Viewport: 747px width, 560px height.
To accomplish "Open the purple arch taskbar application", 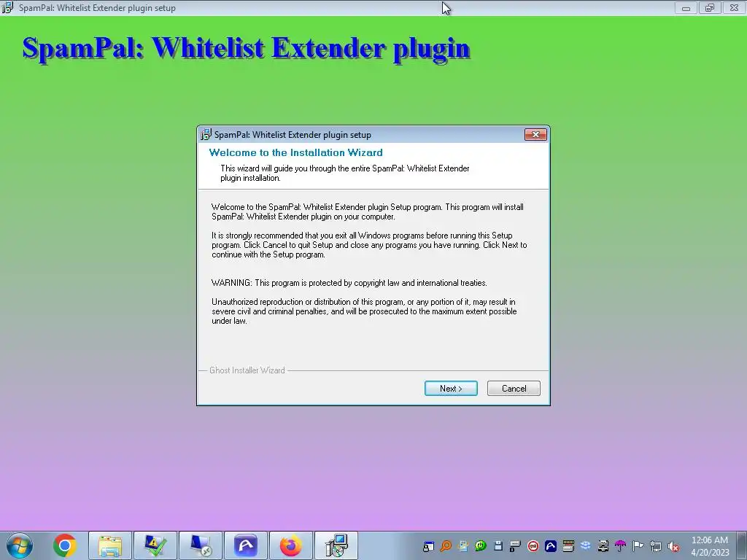I will point(246,545).
